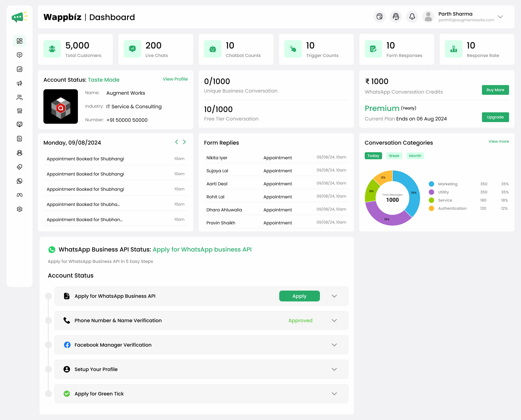Click View Profile link in Account Status card
The image size is (521, 420).
175,79
